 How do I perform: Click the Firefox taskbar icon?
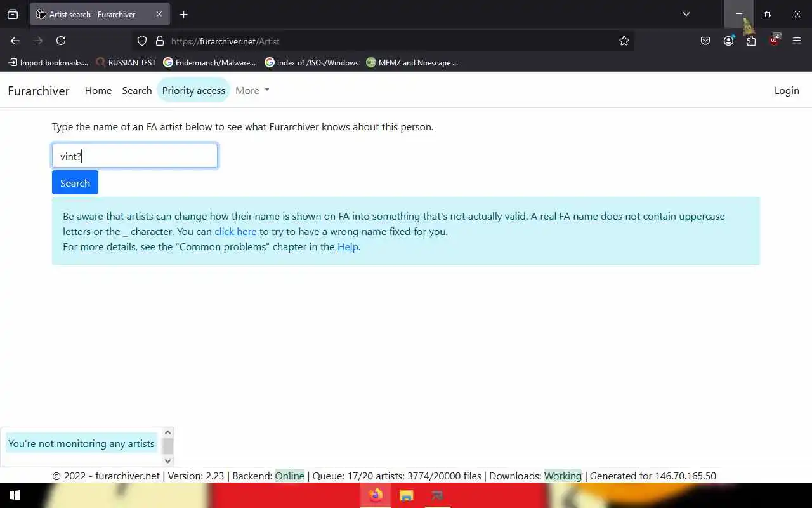click(376, 495)
